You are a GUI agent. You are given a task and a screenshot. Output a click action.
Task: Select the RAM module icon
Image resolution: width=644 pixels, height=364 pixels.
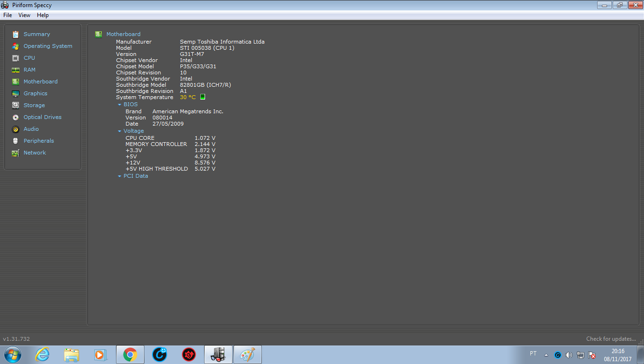pyautogui.click(x=16, y=70)
